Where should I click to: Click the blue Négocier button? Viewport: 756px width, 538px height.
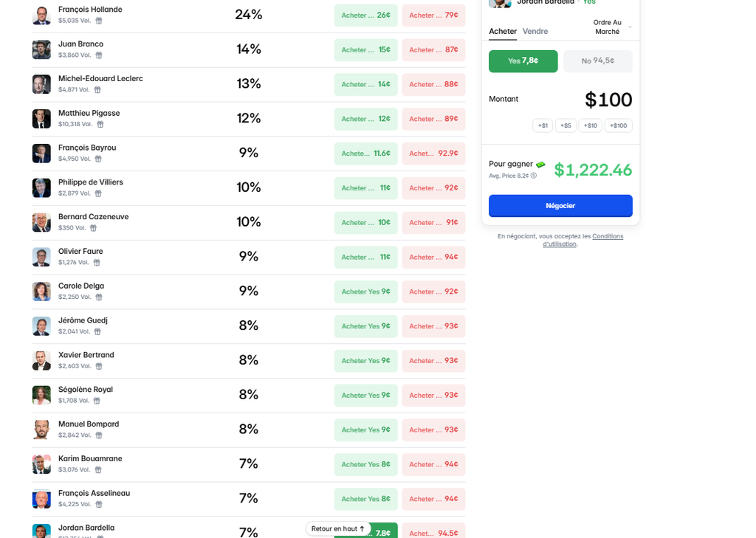coord(561,206)
